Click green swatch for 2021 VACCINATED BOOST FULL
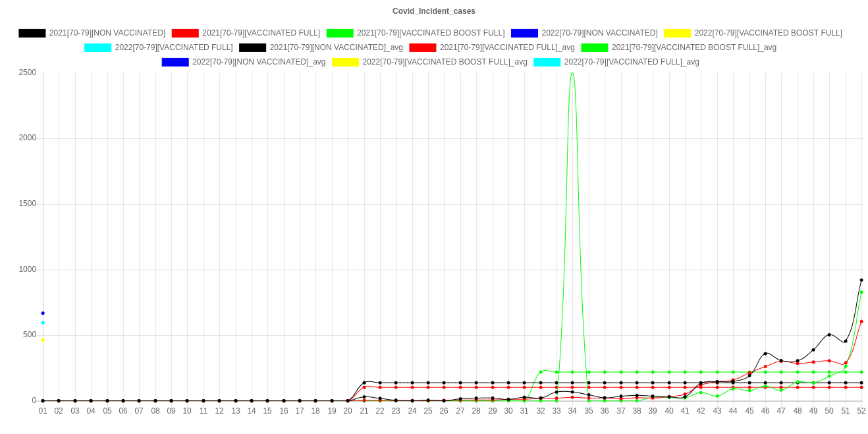 coord(340,33)
